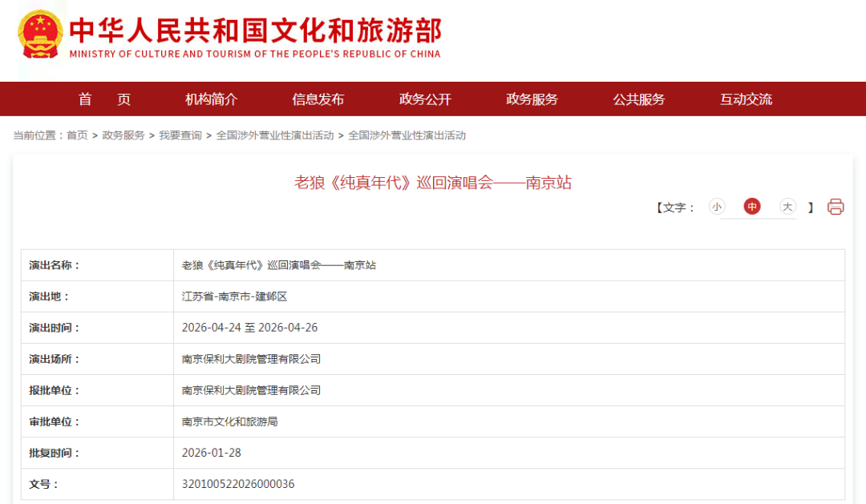Click first 全国涉外营业性演出活动 breadcrumb
Viewport: 866px width, 504px height.
click(x=275, y=135)
